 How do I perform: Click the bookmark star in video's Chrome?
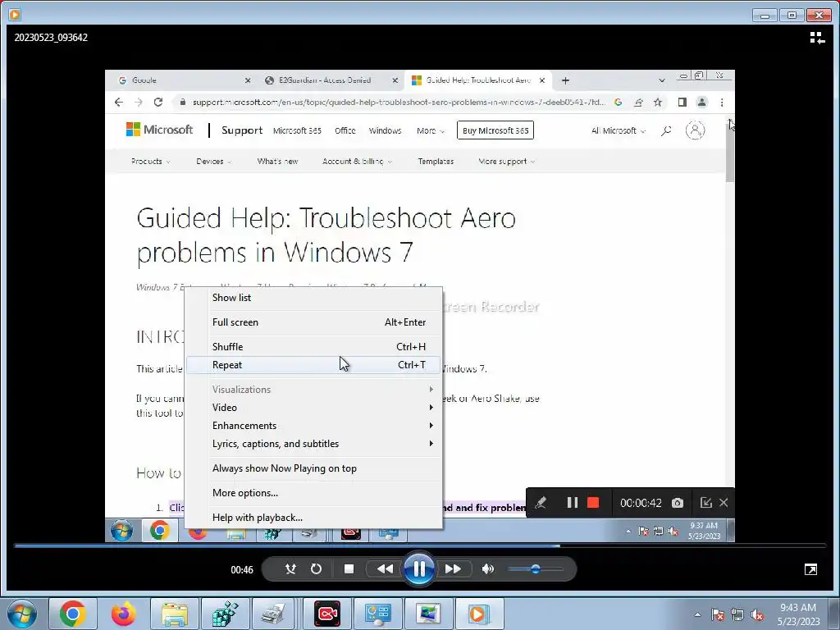(658, 102)
